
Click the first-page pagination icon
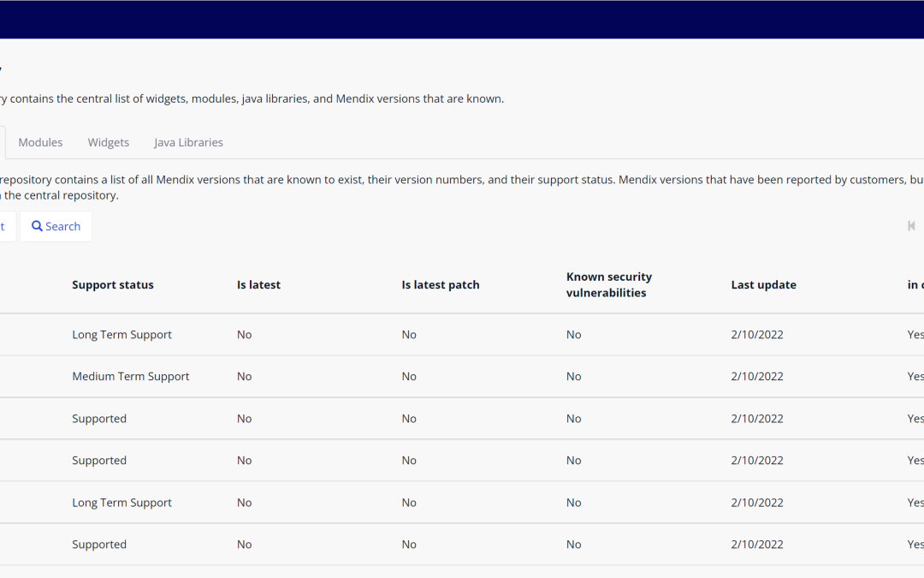pyautogui.click(x=911, y=226)
